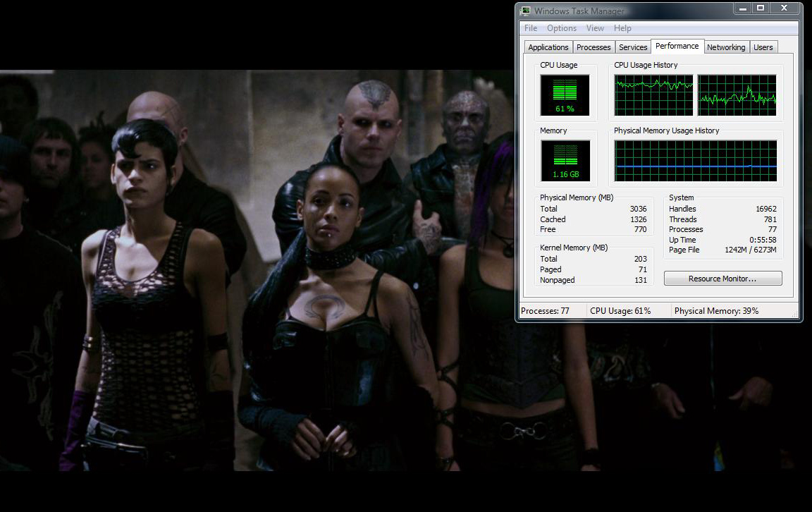This screenshot has height=512, width=812.
Task: Click the Windows Task Manager title text
Action: click(x=579, y=11)
